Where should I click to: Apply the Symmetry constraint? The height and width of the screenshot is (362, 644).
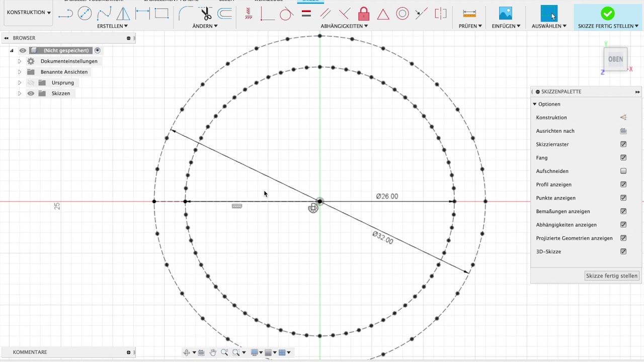pos(441,14)
